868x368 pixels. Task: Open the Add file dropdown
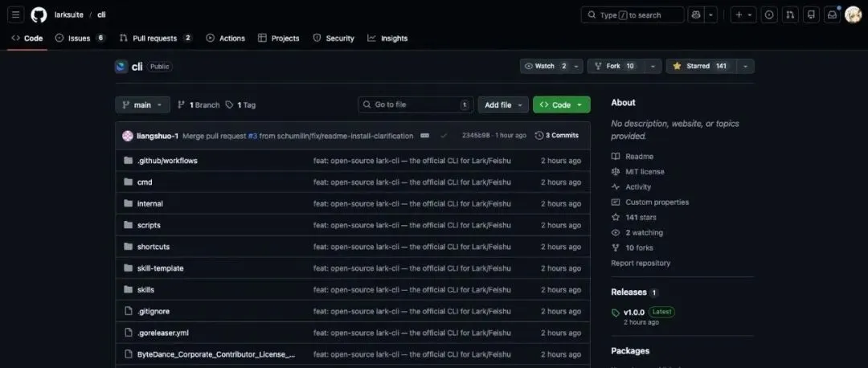[x=503, y=104]
